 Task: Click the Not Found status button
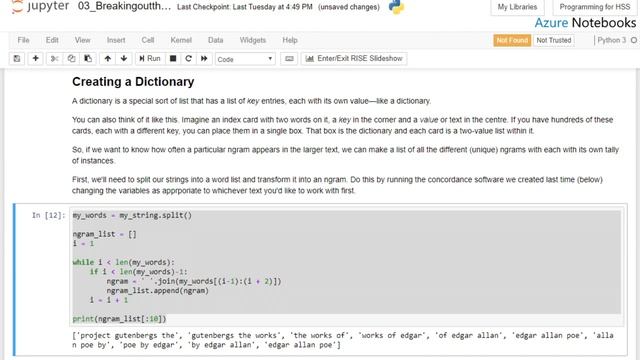[x=512, y=40]
